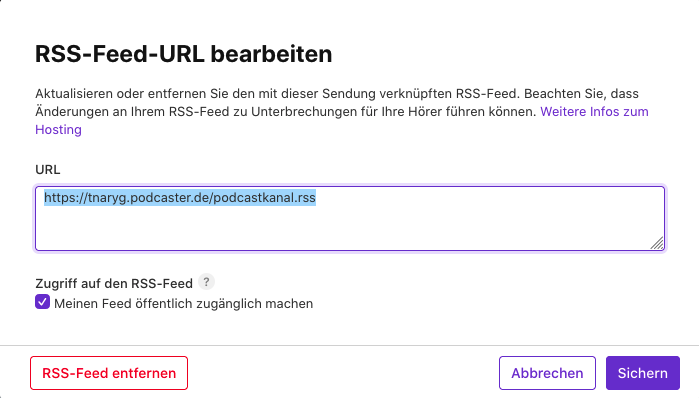Select the 'URL' field label
Image resolution: width=699 pixels, height=398 pixels.
tap(48, 170)
